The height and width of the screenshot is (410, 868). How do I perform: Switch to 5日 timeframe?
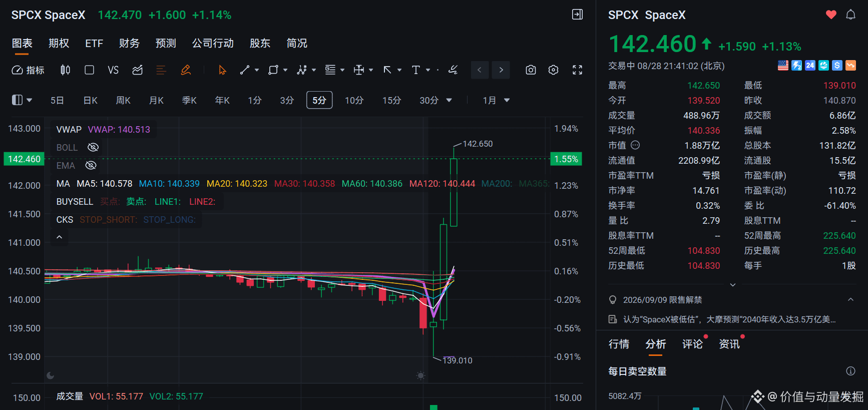coord(57,101)
